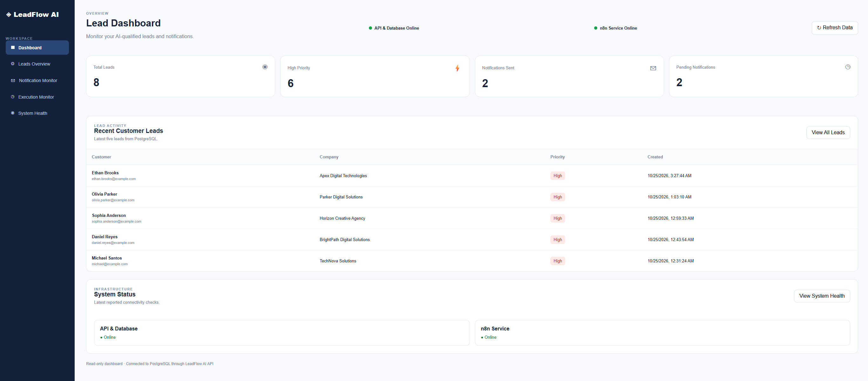This screenshot has width=868, height=381.
Task: Click the green dot beside n8n Service Online
Action: (x=595, y=28)
